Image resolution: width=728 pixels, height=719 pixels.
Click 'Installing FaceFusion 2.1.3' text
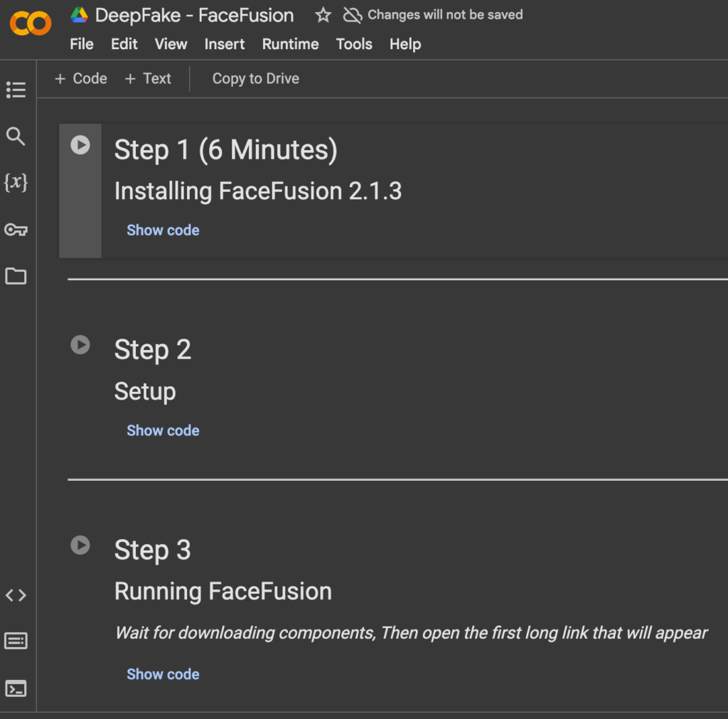pyautogui.click(x=258, y=191)
